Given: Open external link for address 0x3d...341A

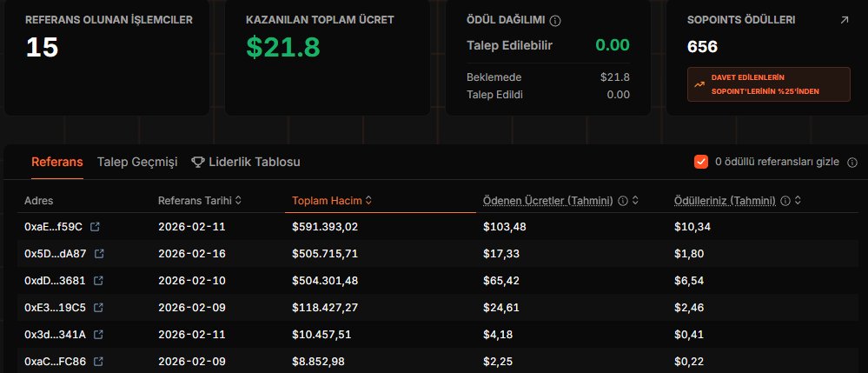Looking at the screenshot, I should [x=98, y=335].
